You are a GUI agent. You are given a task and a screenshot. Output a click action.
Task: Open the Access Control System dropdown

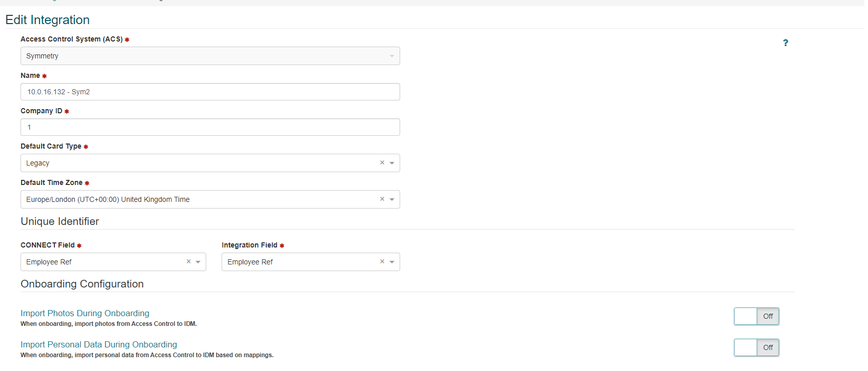pos(210,56)
